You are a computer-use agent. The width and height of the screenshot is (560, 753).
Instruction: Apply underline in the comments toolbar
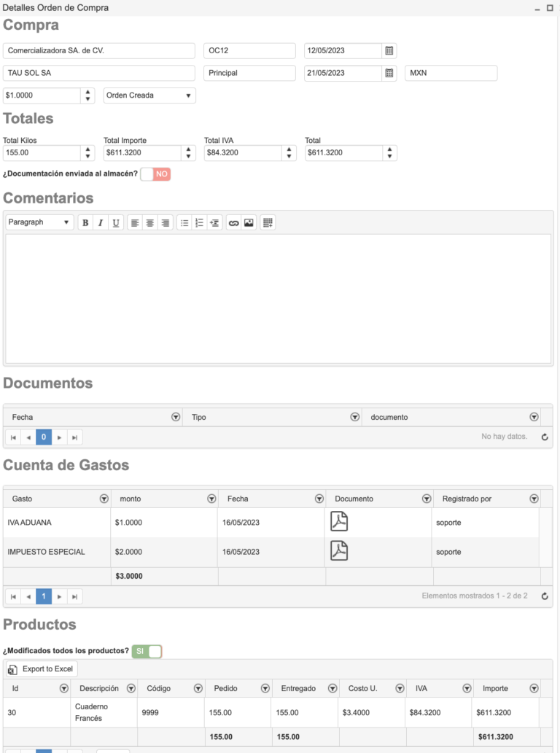[x=116, y=222]
